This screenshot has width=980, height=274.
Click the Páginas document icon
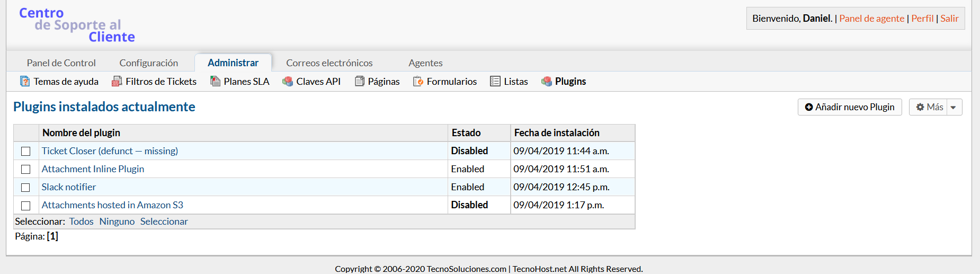coord(360,81)
